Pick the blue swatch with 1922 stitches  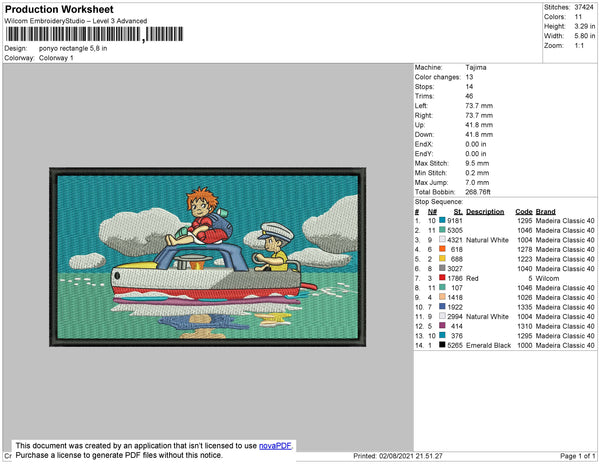pyautogui.click(x=442, y=306)
